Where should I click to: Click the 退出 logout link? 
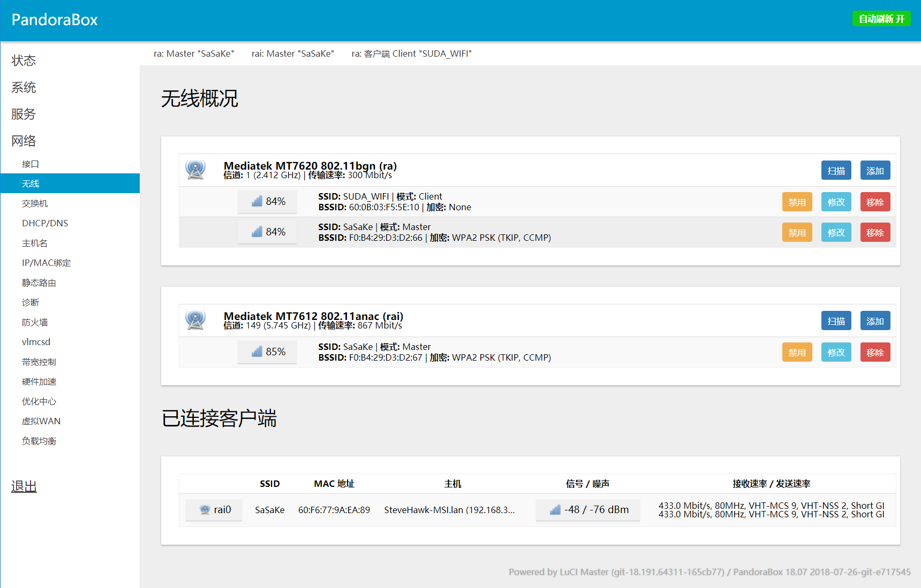click(x=24, y=486)
